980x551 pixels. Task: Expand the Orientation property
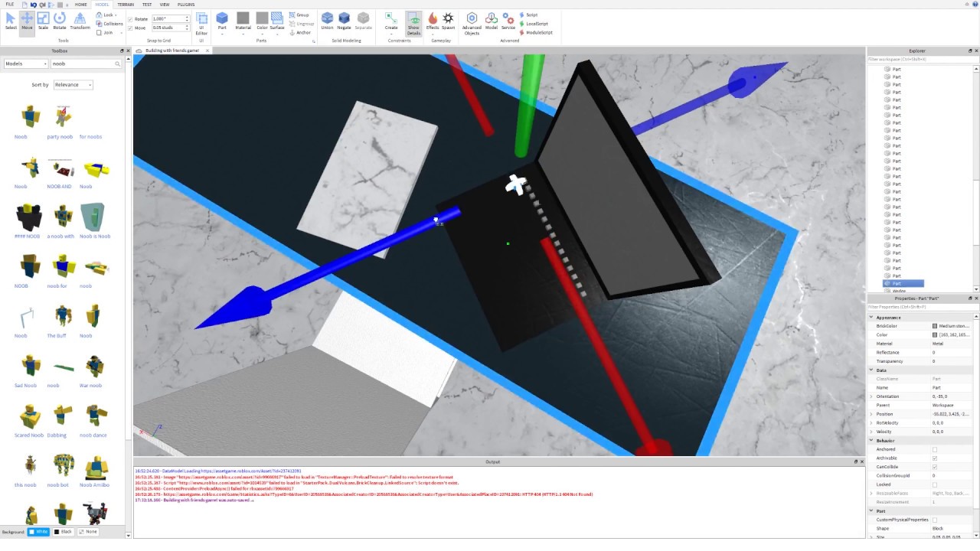point(871,396)
